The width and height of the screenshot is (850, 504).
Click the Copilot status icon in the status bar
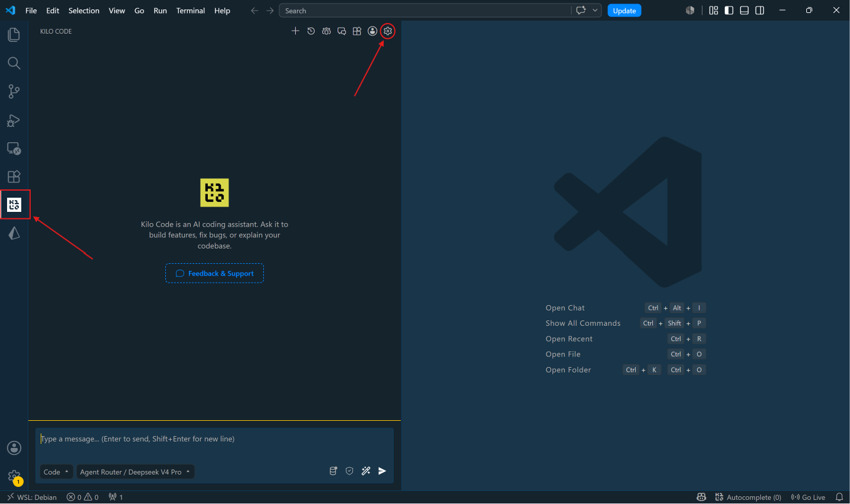(701, 498)
